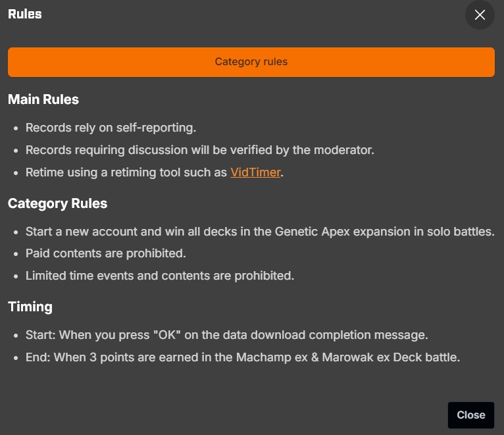
Task: Click the Timing heading
Action: [x=30, y=307]
